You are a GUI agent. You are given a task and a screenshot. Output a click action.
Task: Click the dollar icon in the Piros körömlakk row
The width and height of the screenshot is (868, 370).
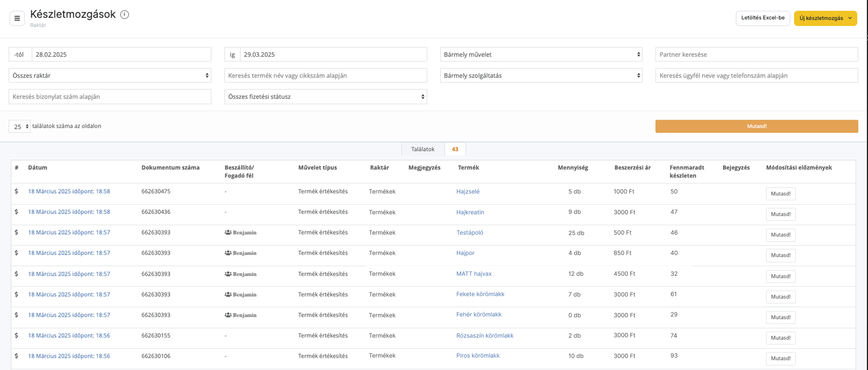[x=16, y=356]
